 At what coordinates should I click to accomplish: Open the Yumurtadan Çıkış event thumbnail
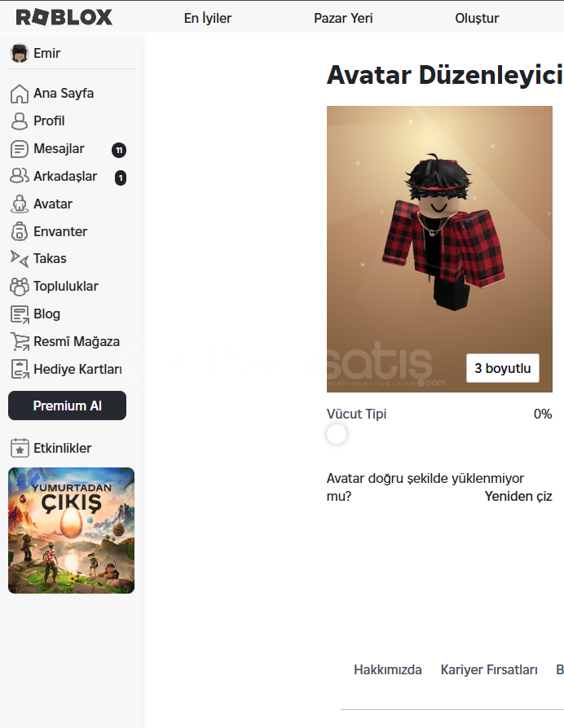(71, 530)
